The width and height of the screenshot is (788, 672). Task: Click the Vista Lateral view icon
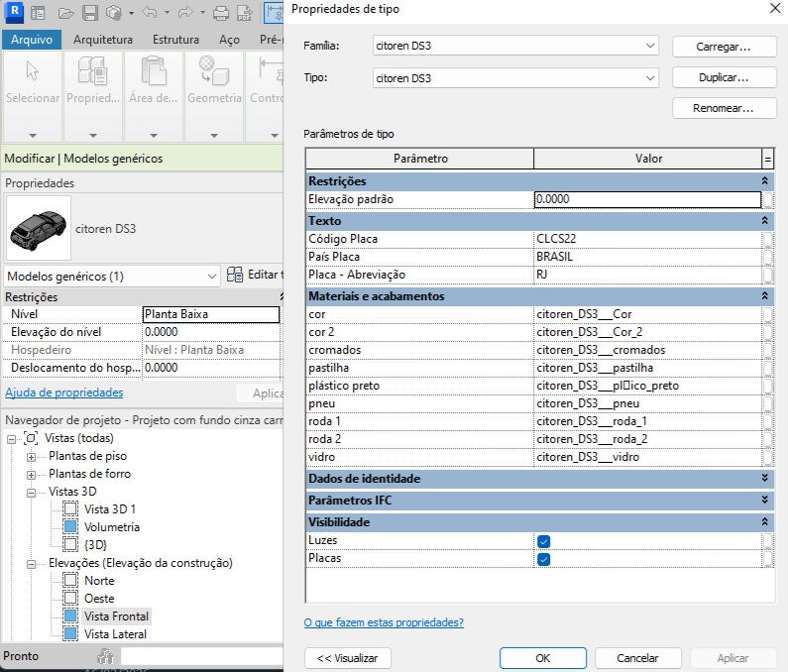70,633
